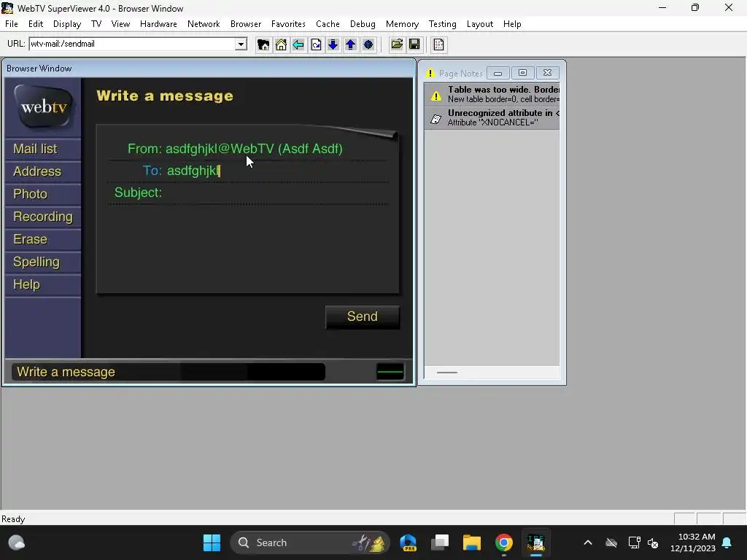Click the tag icon beside Unrecognized attribute note

point(436,119)
